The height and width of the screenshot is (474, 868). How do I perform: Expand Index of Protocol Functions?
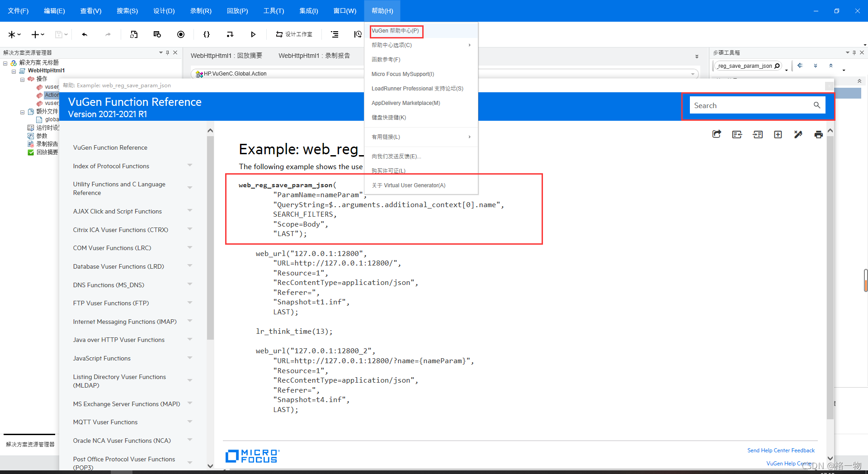[190, 166]
